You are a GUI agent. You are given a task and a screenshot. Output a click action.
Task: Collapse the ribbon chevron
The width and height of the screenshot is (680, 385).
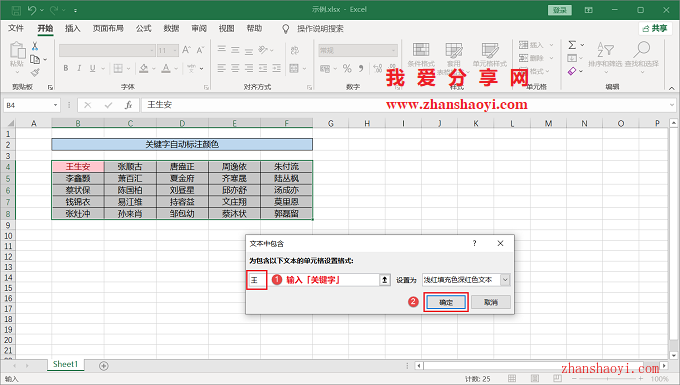point(671,88)
